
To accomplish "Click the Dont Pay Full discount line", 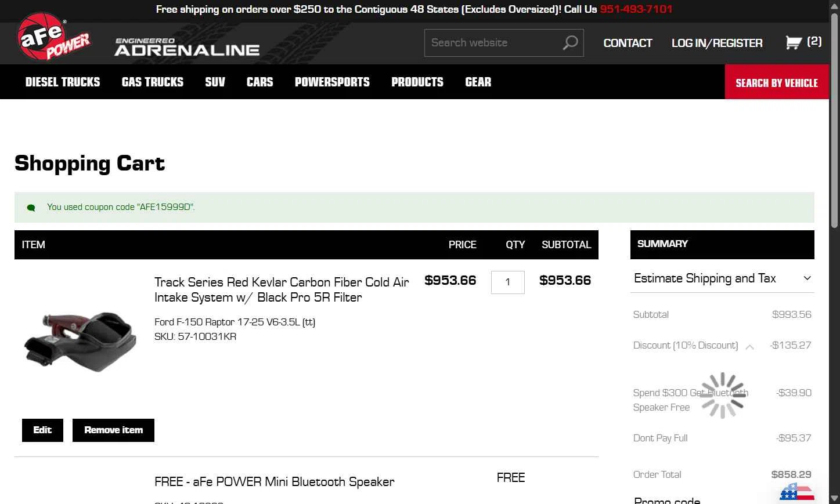I will 722,438.
